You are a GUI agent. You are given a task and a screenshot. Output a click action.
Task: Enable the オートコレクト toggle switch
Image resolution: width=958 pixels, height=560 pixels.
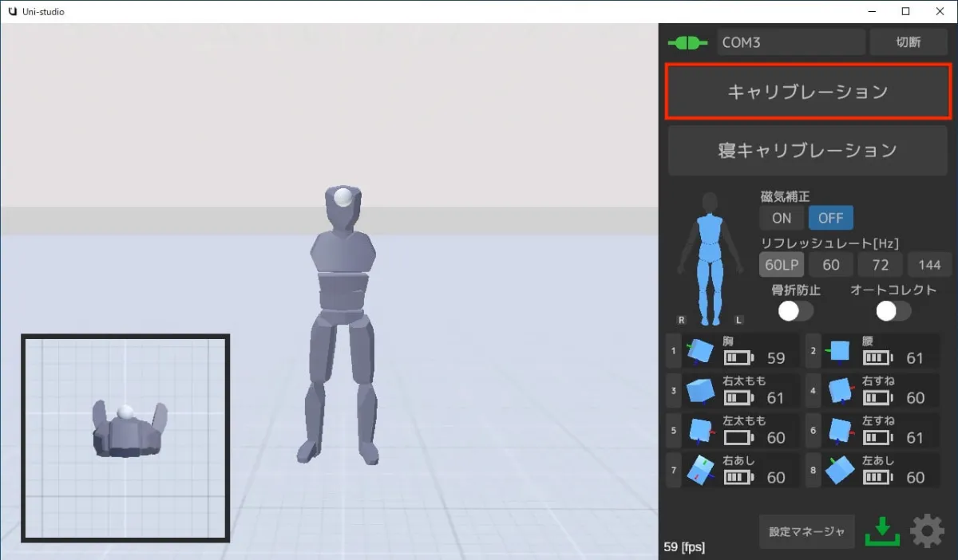coord(893,312)
